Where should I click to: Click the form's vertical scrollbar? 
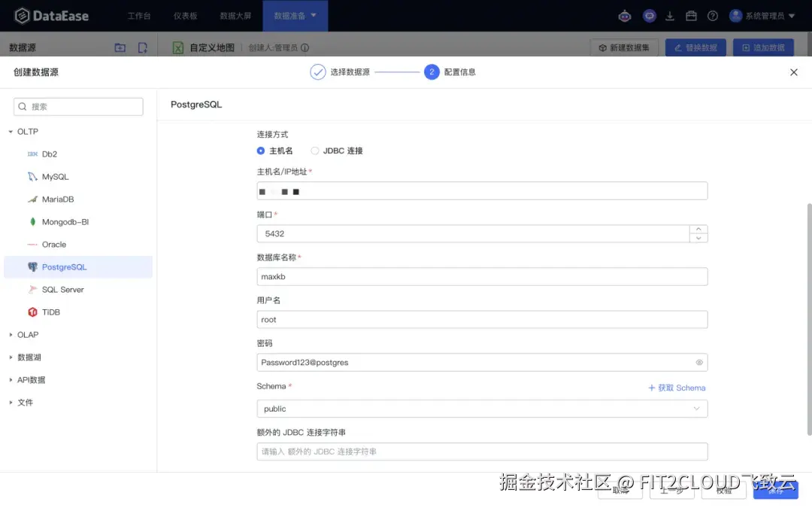pos(809,319)
